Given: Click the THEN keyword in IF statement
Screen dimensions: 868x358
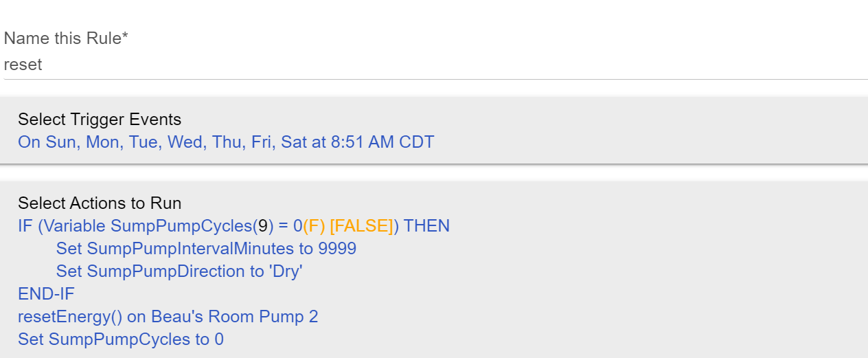Looking at the screenshot, I should click(x=427, y=226).
